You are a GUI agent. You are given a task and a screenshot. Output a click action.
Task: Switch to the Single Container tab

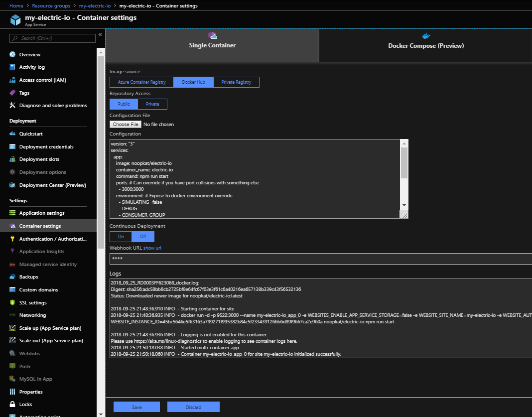click(212, 45)
